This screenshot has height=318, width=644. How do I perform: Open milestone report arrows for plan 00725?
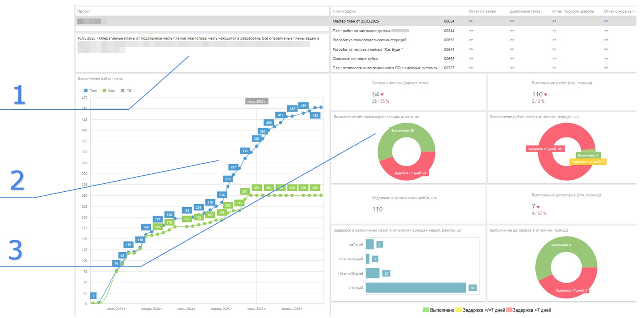point(471,68)
